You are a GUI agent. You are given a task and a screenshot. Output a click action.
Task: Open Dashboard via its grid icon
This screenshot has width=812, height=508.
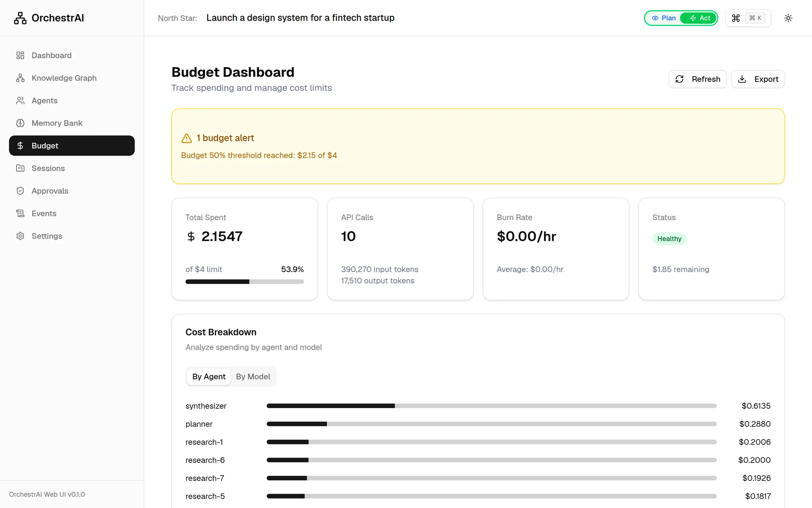[x=20, y=55]
